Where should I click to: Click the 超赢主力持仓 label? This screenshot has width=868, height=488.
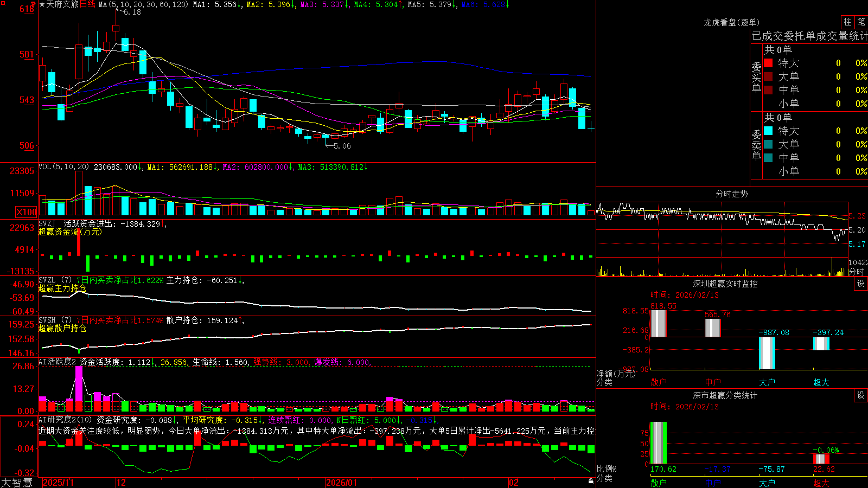62,288
